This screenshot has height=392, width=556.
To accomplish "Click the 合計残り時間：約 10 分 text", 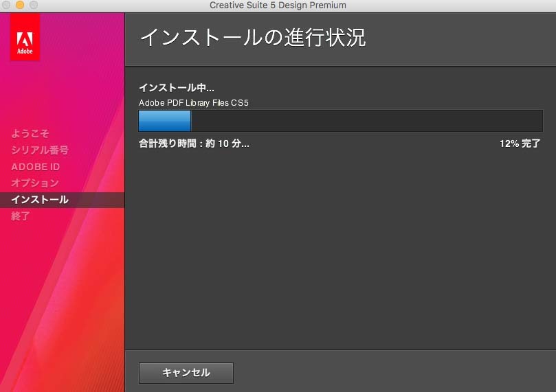I will click(194, 143).
